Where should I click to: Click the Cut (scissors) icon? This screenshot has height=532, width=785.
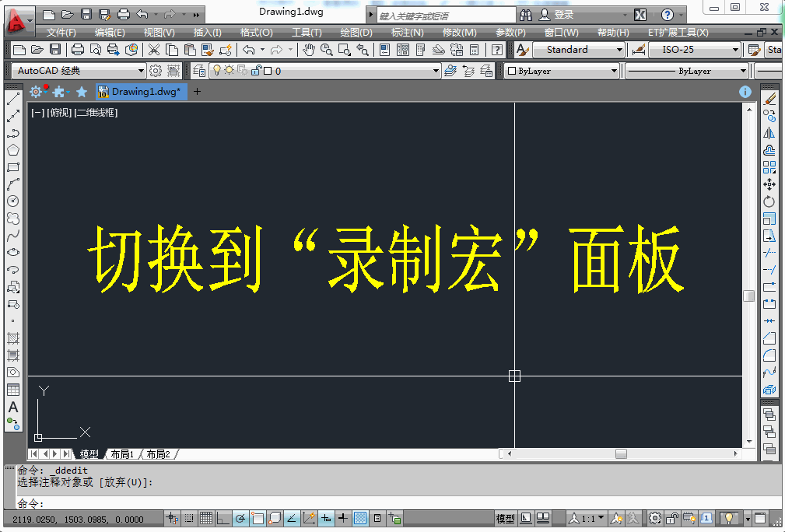[x=154, y=50]
